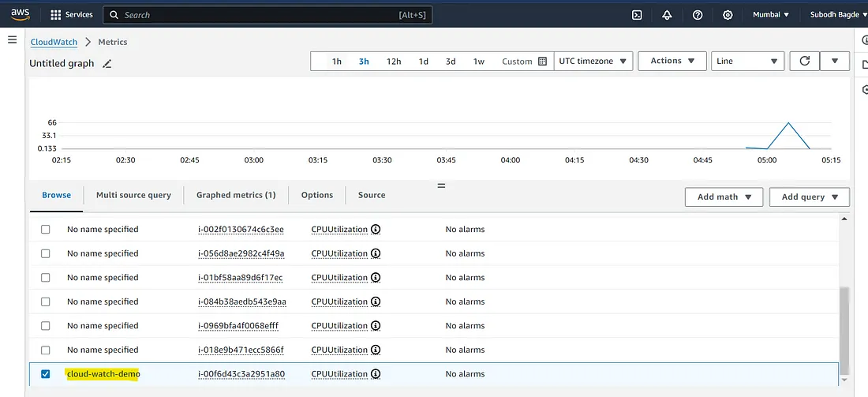Screen dimensions: 868x397
Task: Open the Subodh Bagde account menu
Action: point(838,15)
